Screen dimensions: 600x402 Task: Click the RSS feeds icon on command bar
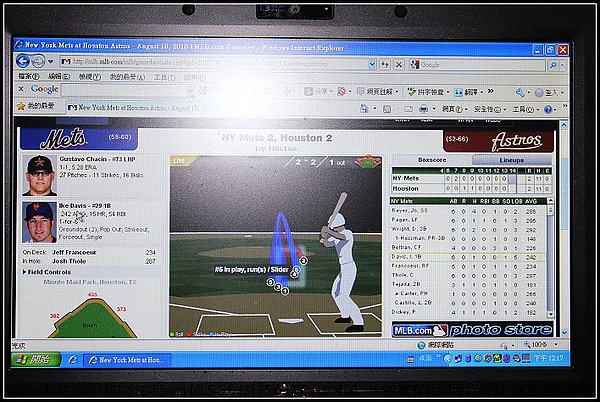[x=387, y=109]
